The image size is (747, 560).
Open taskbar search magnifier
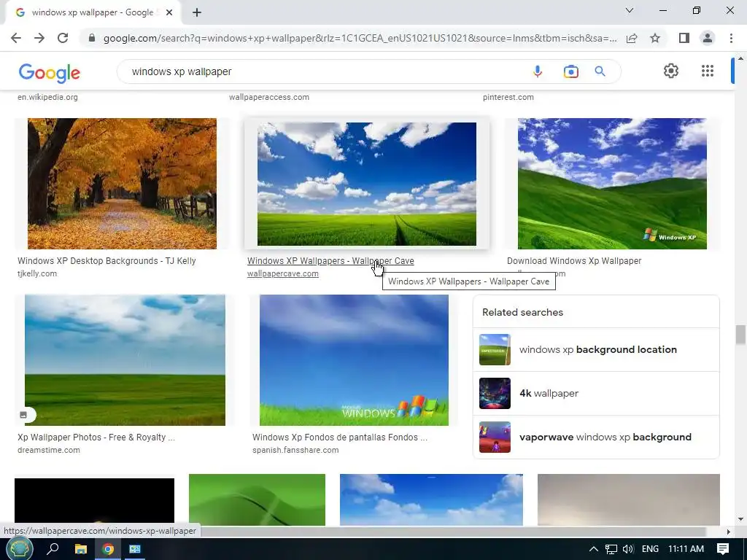click(x=53, y=548)
